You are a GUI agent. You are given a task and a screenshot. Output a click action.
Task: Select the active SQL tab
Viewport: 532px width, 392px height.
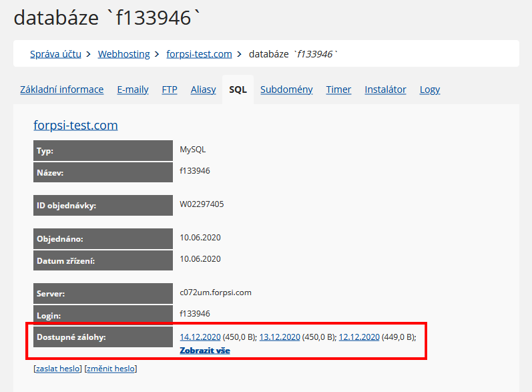pyautogui.click(x=238, y=89)
